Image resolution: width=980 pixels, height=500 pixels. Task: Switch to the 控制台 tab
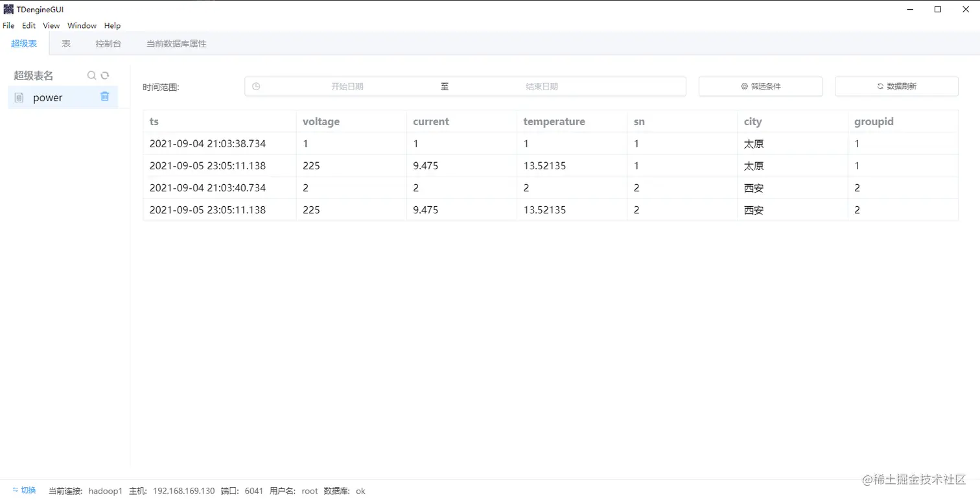[108, 43]
